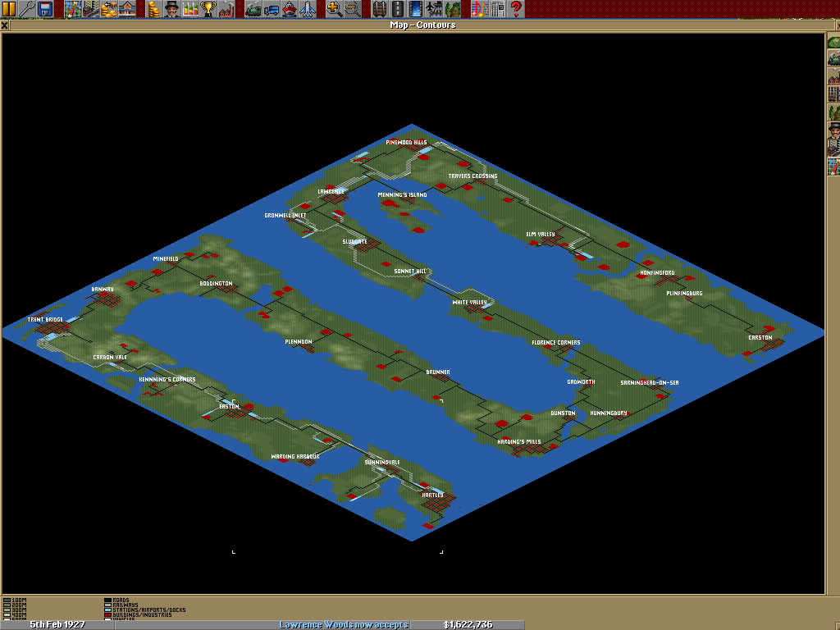Click the Harding's Mills town label

pyautogui.click(x=519, y=442)
